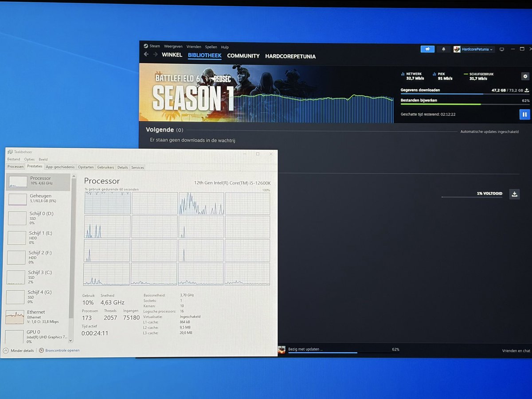Switch Steam to Big Picture mode icon
The height and width of the screenshot is (399, 532).
pos(502,49)
